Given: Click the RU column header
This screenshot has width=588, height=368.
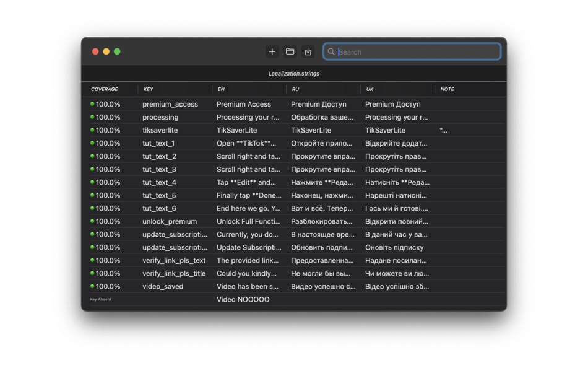Looking at the screenshot, I should coord(295,89).
